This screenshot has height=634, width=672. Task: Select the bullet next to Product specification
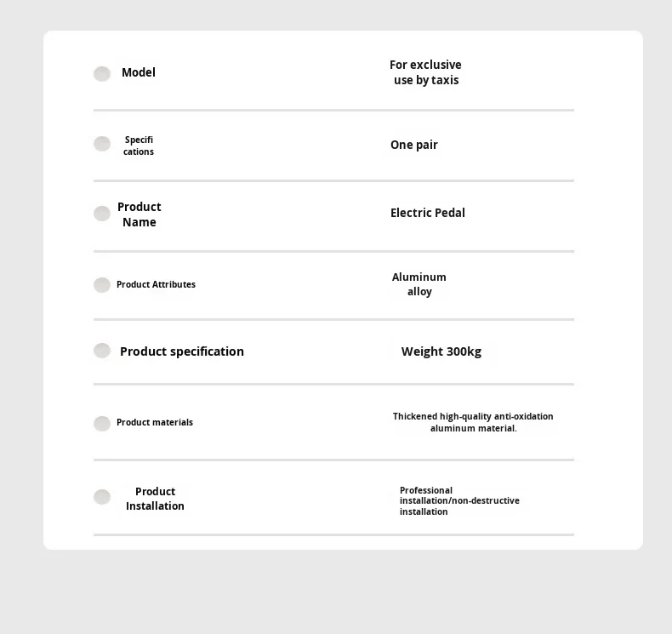102,351
